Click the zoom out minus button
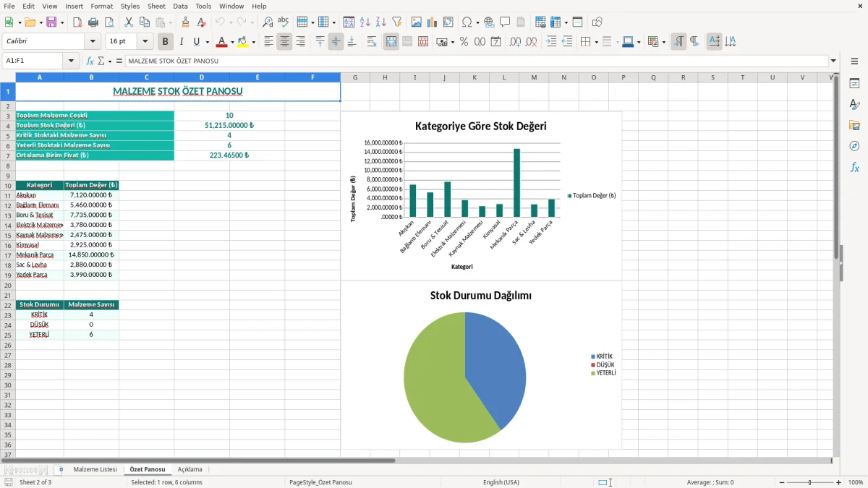 point(782,482)
